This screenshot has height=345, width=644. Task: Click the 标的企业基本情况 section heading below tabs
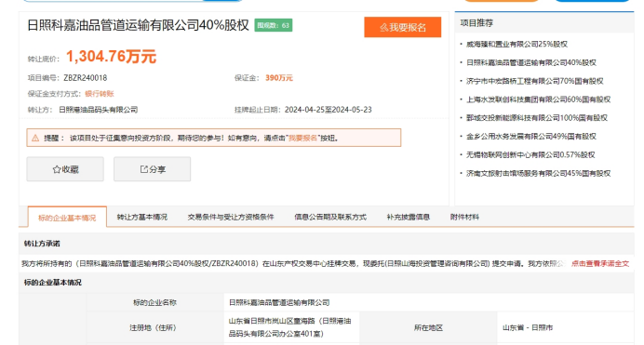click(52, 283)
